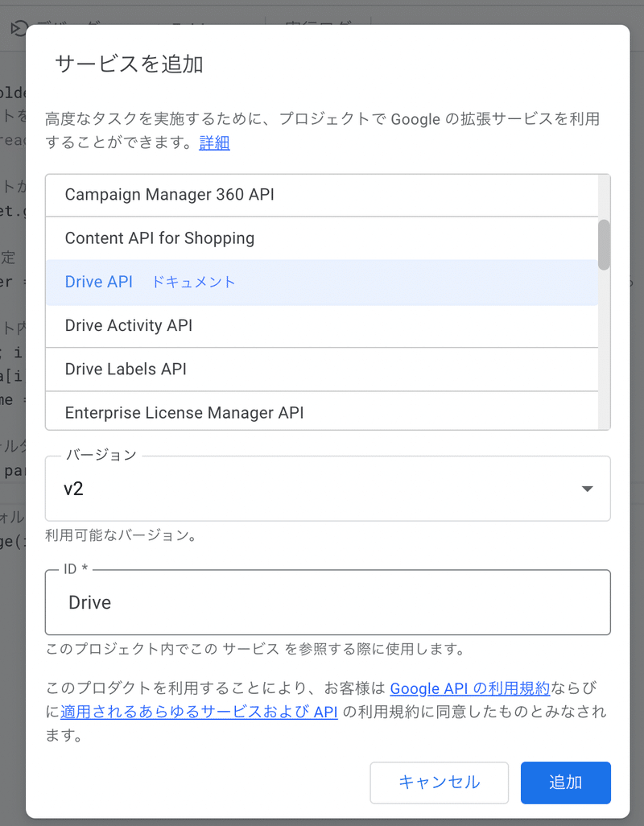Click the service list scrollbar thumb
644x826 pixels.
(604, 245)
